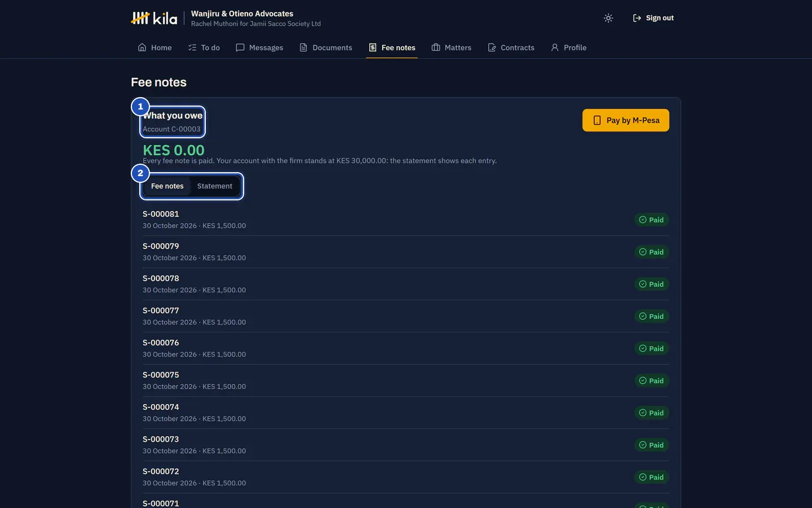
Task: Toggle the light/dark theme sun icon
Action: 608,18
